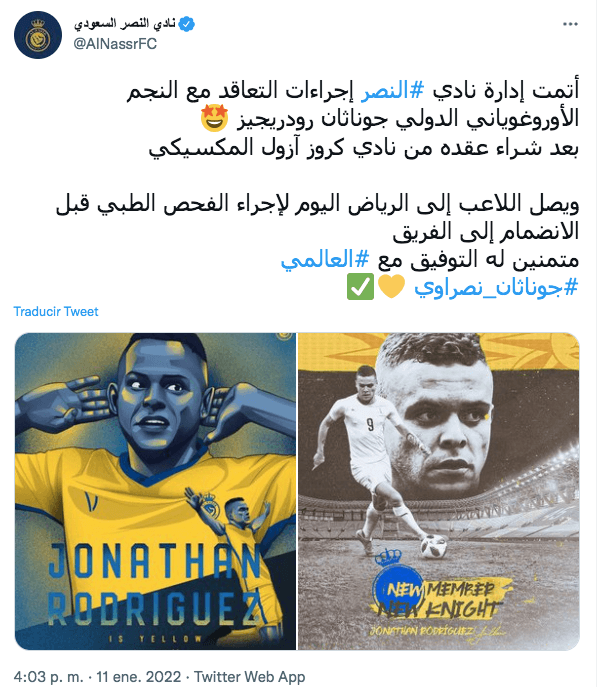
Task: Open the #النصر hashtag link
Action: [392, 90]
